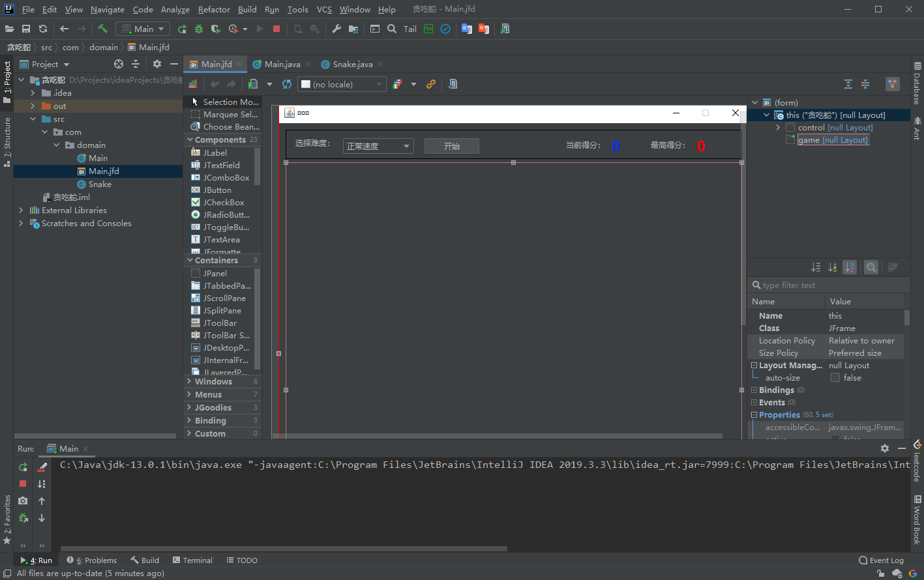
Task: Run Main with coverage icon
Action: click(216, 29)
